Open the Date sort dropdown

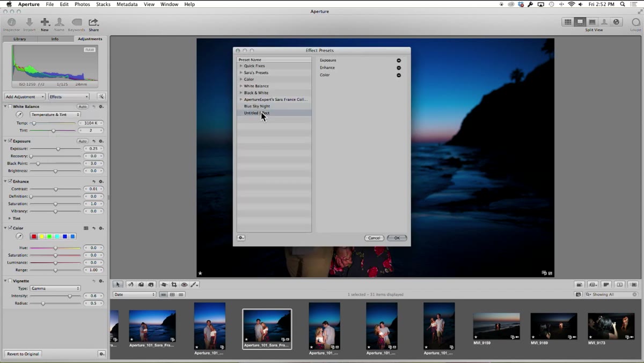pos(134,294)
